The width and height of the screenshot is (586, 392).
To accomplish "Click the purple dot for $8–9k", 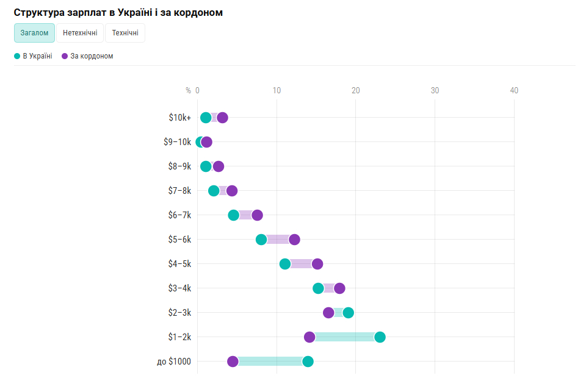I will click(x=219, y=166).
